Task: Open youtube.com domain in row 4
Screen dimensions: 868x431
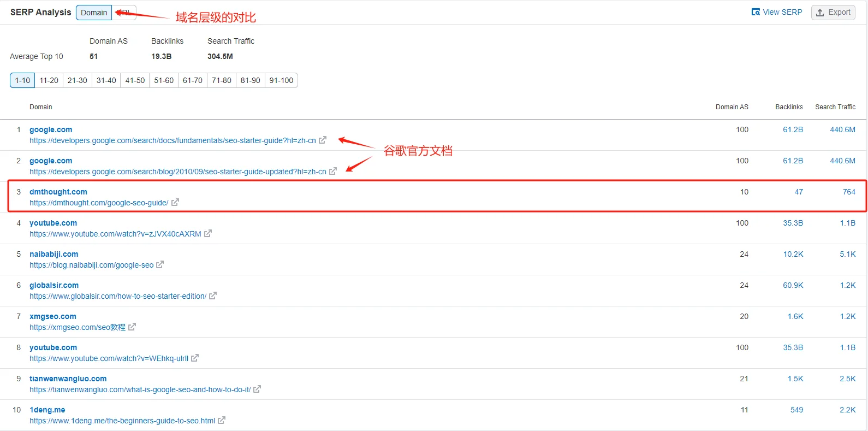Action: tap(53, 223)
